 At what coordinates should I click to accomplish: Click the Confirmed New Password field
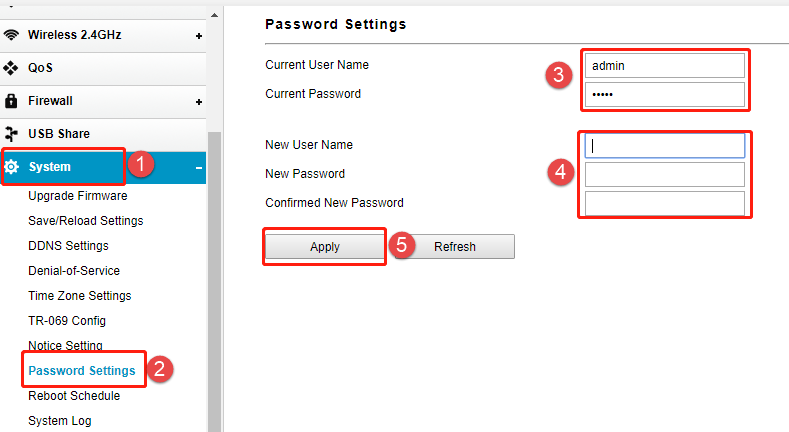664,204
